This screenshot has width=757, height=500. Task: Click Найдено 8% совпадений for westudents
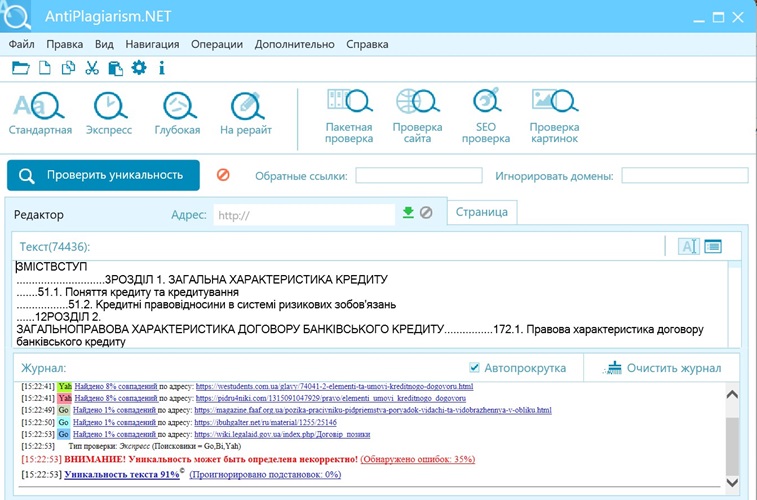pos(116,387)
